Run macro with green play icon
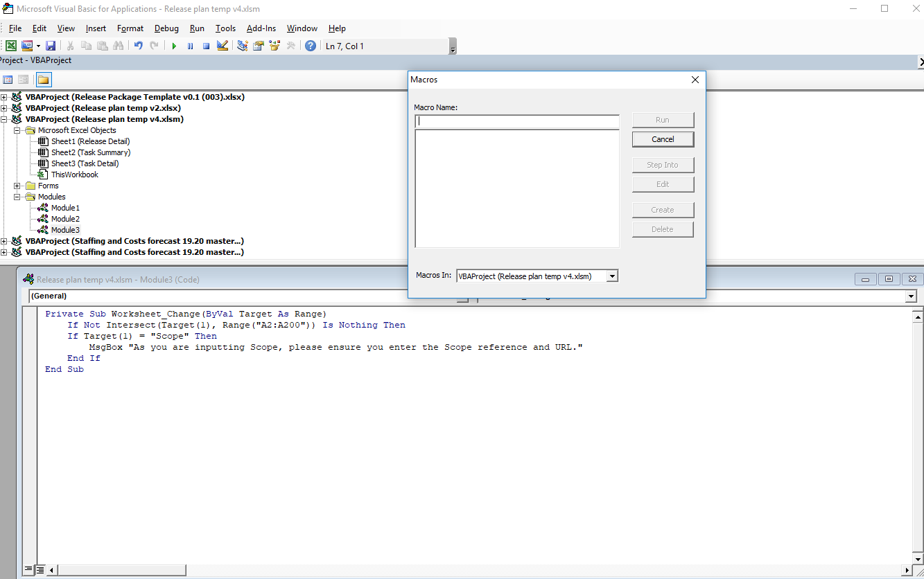This screenshot has width=924, height=579. click(174, 46)
